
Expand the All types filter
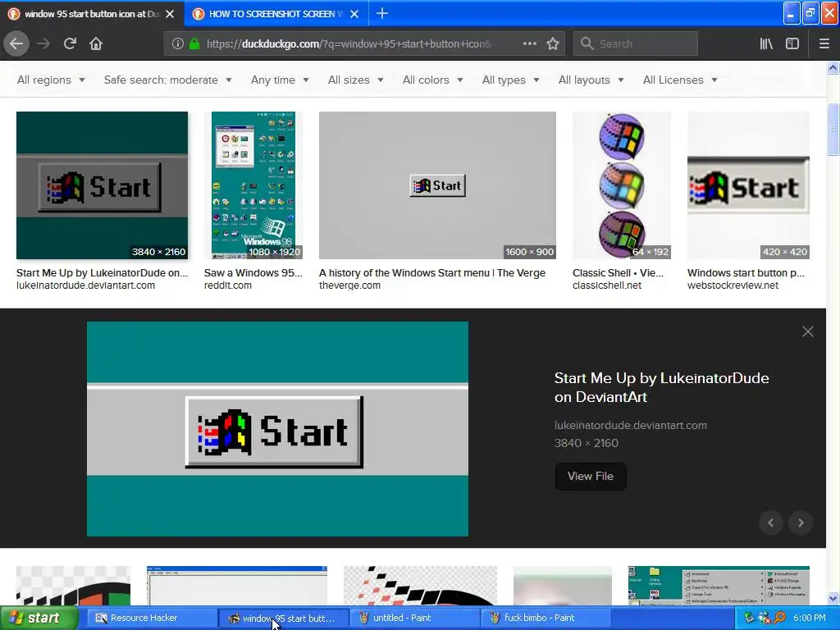tap(510, 80)
